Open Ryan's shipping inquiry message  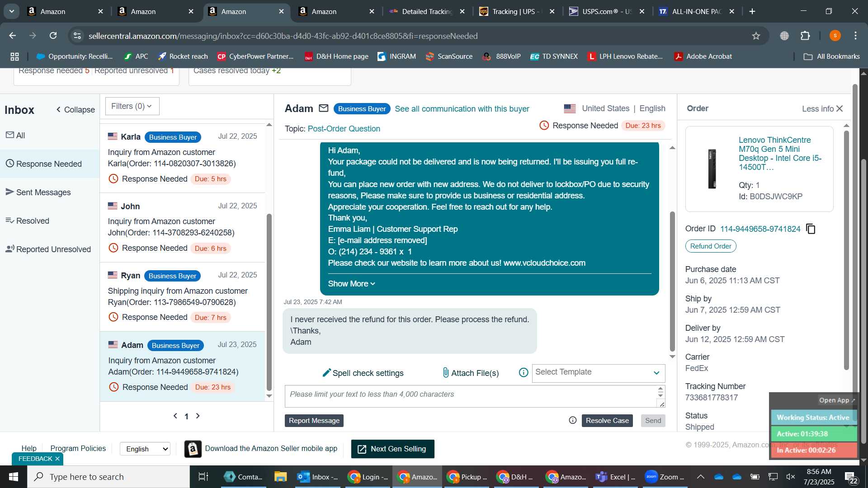point(183,297)
